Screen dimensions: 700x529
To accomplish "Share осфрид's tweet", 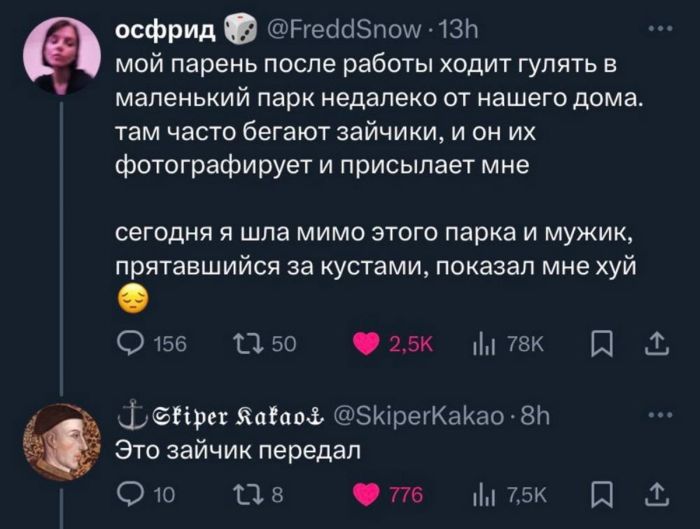I will pyautogui.click(x=656, y=345).
